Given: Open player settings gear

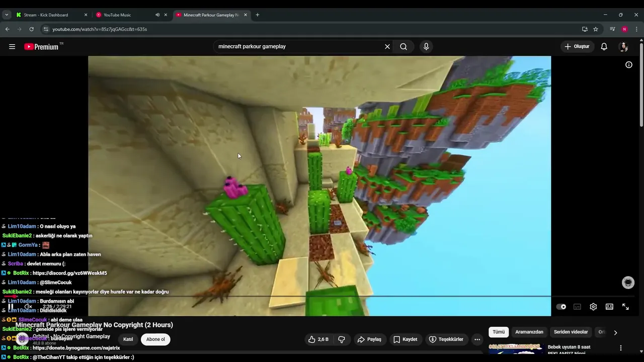Looking at the screenshot, I should tap(593, 307).
